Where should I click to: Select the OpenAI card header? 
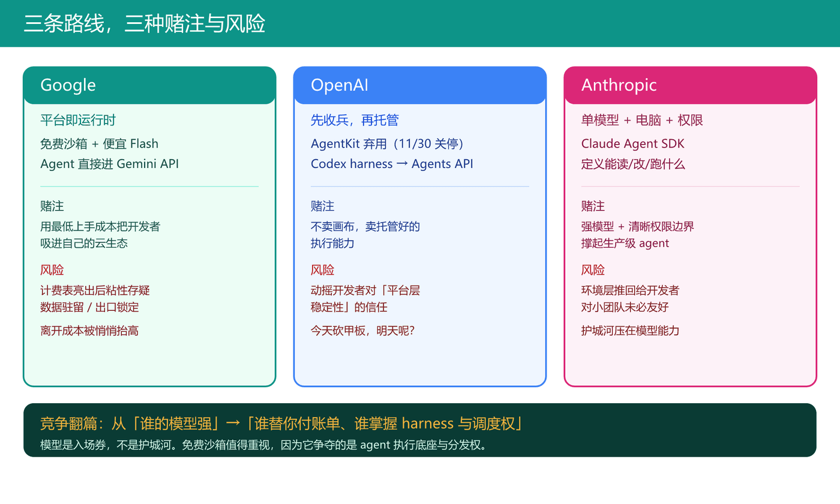pyautogui.click(x=420, y=85)
